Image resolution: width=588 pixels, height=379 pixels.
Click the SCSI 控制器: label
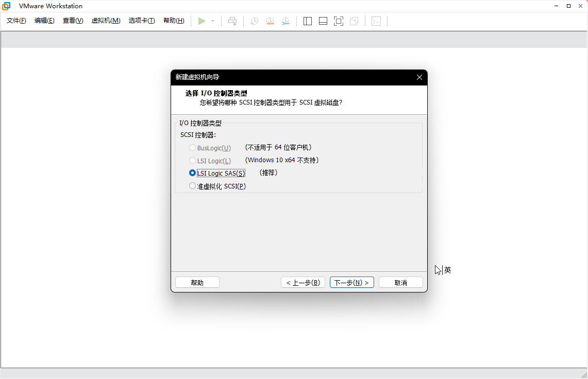[198, 135]
